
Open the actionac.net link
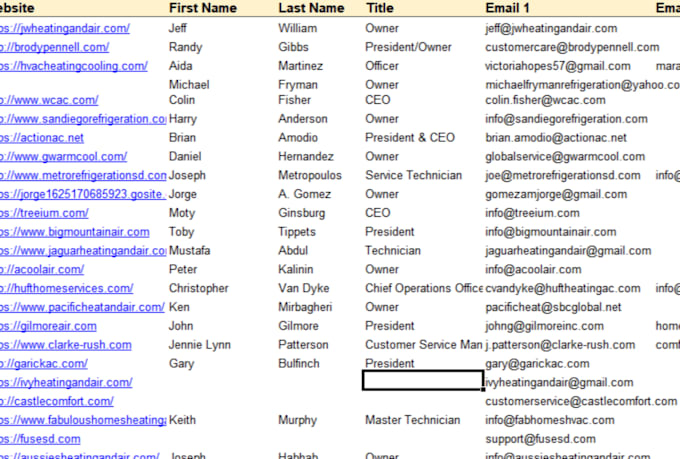pyautogui.click(x=42, y=138)
